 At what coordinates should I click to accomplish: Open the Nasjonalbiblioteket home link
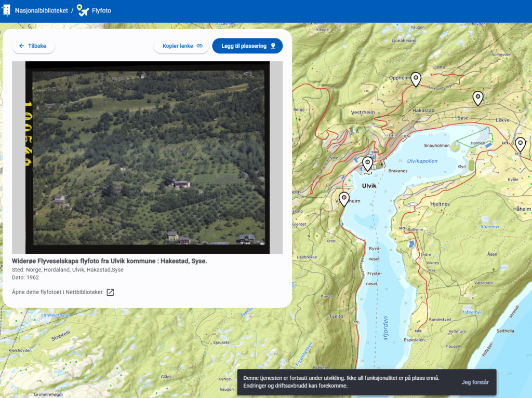42,10
